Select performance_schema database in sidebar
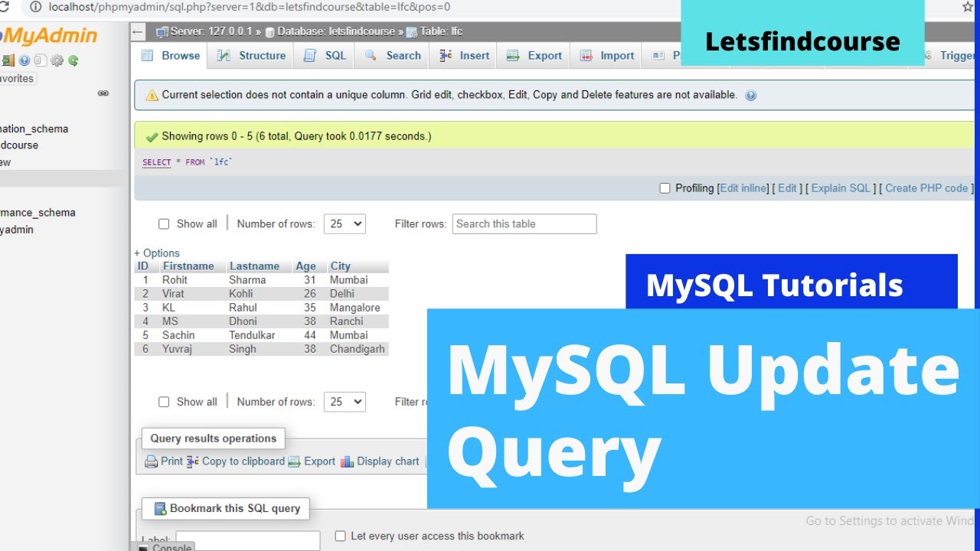The image size is (980, 551). [38, 213]
